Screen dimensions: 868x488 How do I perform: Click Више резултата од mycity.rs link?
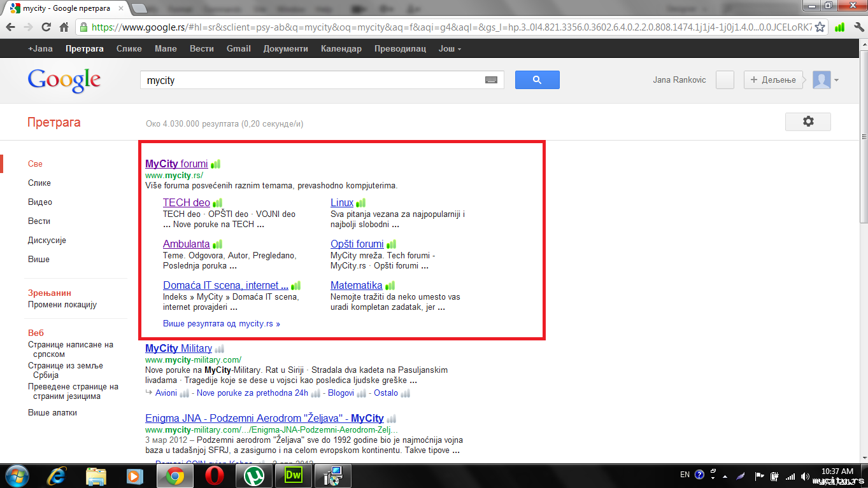point(222,324)
